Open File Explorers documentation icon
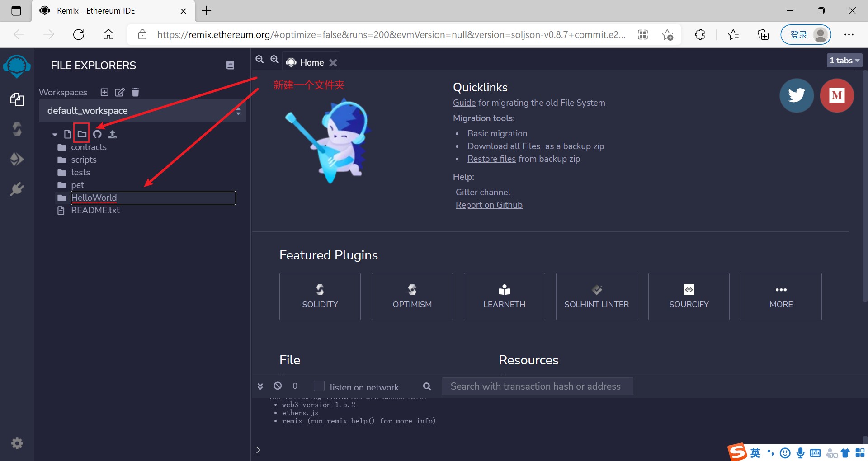The width and height of the screenshot is (868, 461). 230,65
